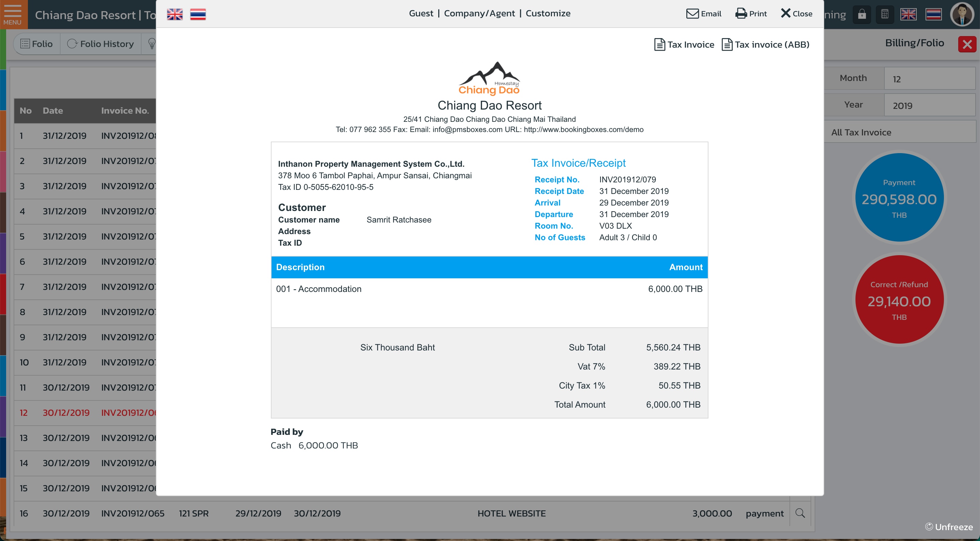Click the red Correct/Refund circle
The image size is (980, 541).
point(899,299)
